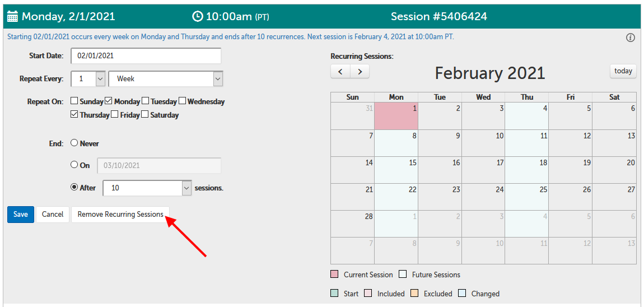Open the info icon below header

pyautogui.click(x=630, y=38)
